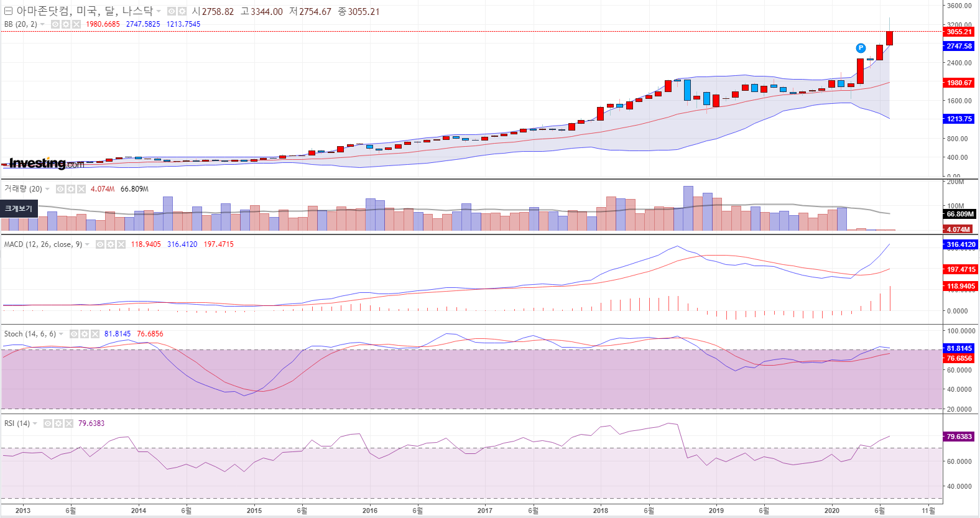Click the blue 316.4120 MACD axis tag
The height and width of the screenshot is (518, 980).
pyautogui.click(x=961, y=244)
